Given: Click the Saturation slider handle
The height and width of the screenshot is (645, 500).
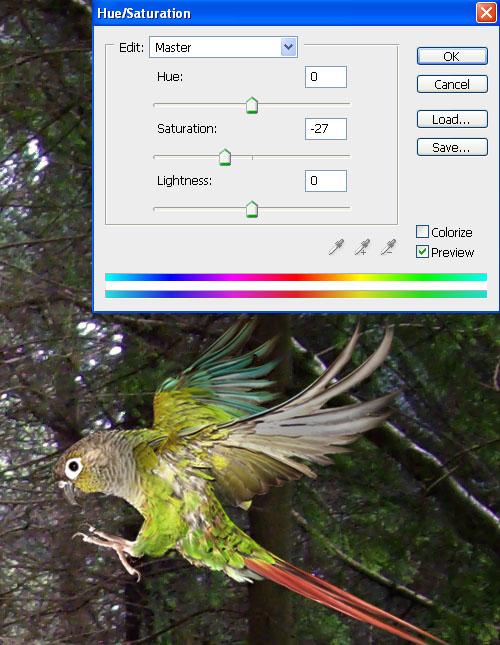Looking at the screenshot, I should 225,157.
